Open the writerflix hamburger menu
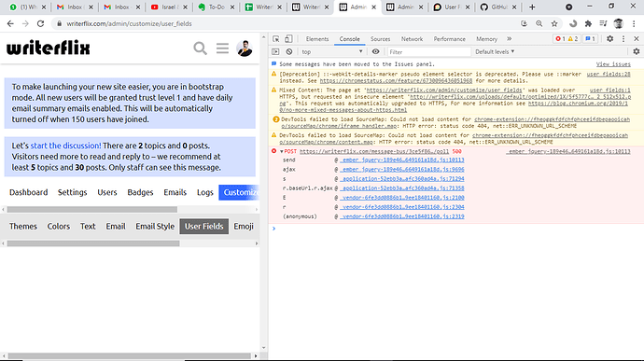 click(x=222, y=49)
